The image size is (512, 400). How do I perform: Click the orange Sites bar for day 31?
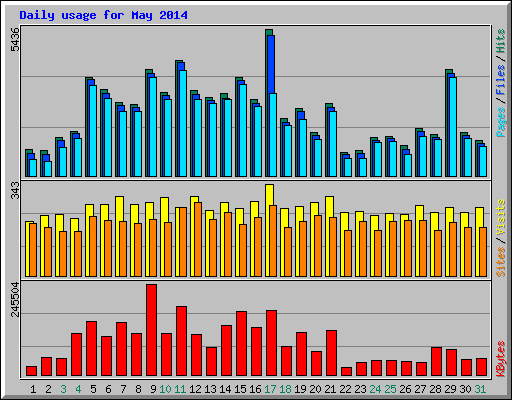tap(483, 252)
